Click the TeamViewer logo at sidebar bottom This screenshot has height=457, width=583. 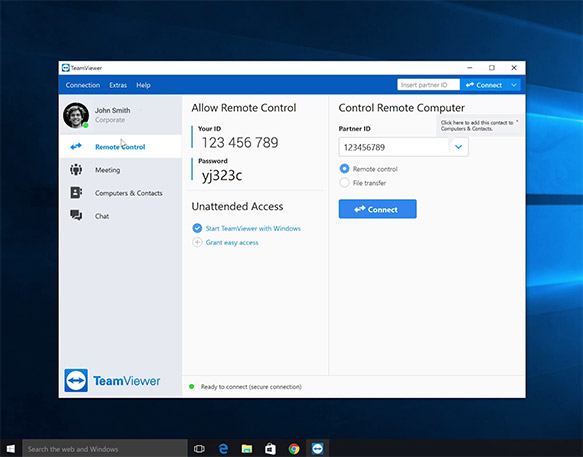point(112,380)
